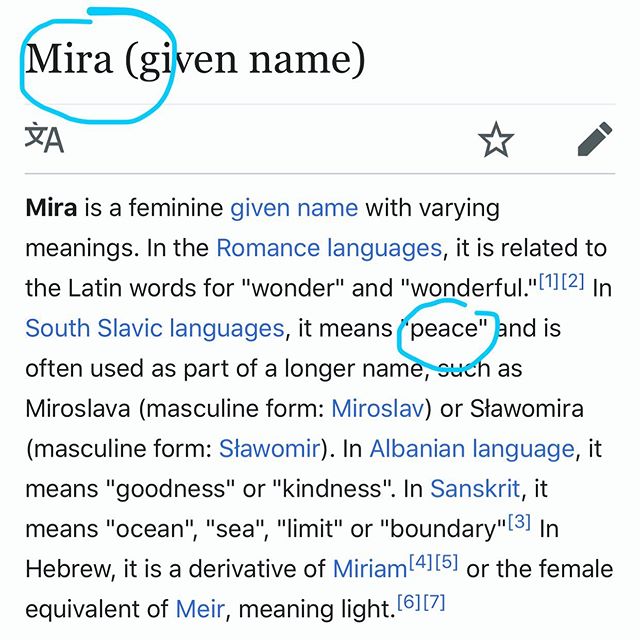Viewport: 640px width, 640px height.
Task: Open the 'Miriam' link
Action: pos(370,569)
